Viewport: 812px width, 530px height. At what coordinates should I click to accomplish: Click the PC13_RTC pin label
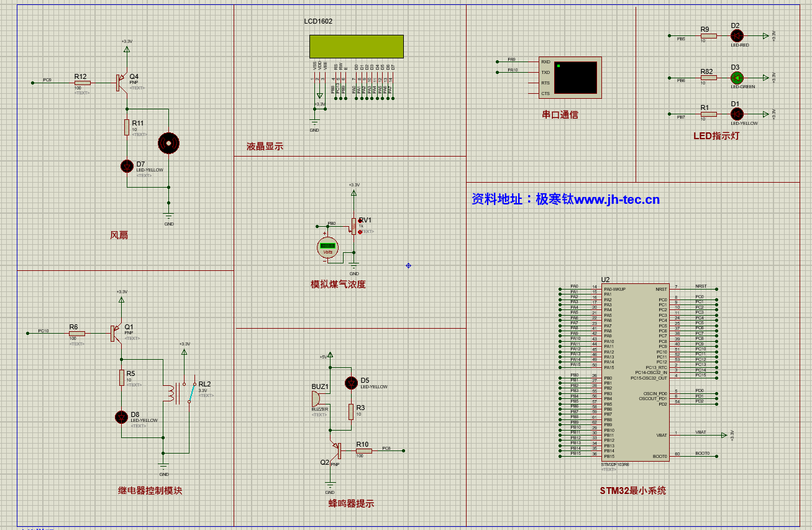click(656, 367)
